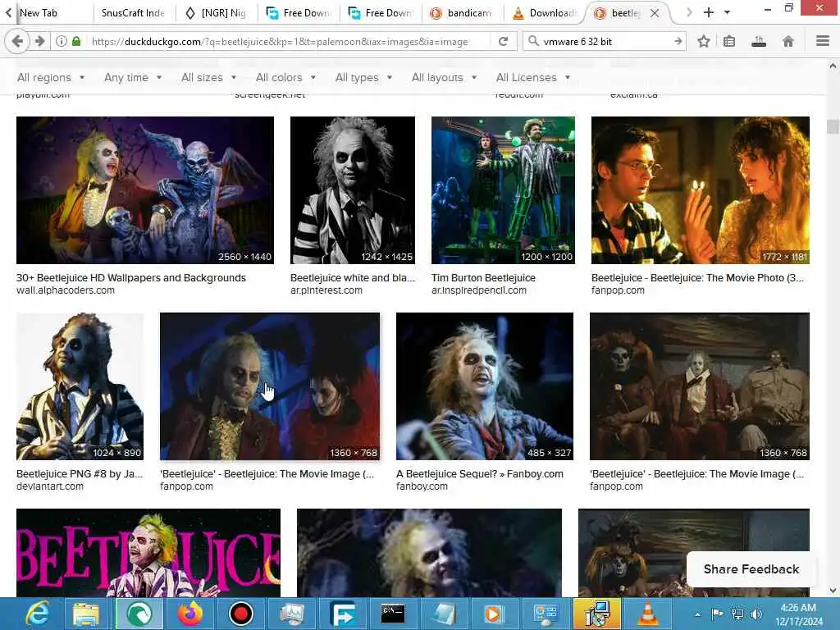Screen dimensions: 840x630
Task: Open the Action Center flag tray icon
Action: point(717,614)
